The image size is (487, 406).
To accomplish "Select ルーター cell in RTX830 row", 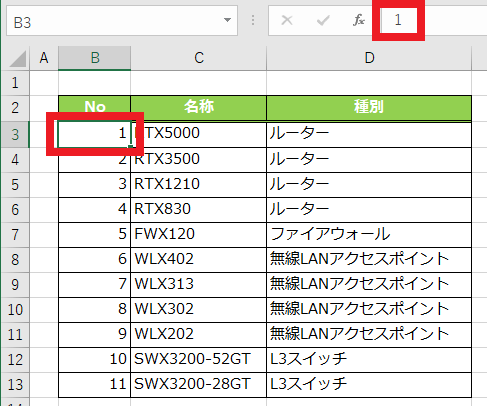I will pos(369,210).
